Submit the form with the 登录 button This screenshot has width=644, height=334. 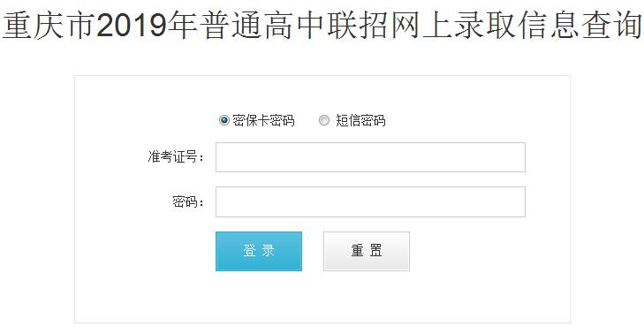[x=259, y=251]
